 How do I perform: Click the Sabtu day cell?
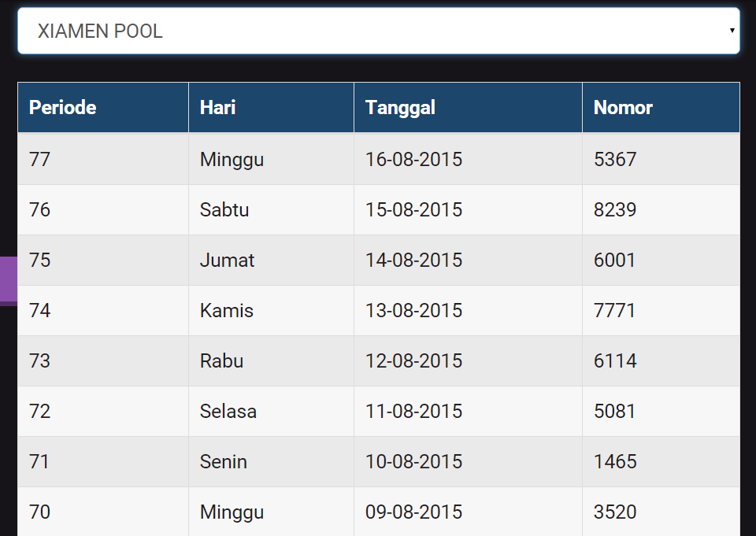pyautogui.click(x=224, y=210)
